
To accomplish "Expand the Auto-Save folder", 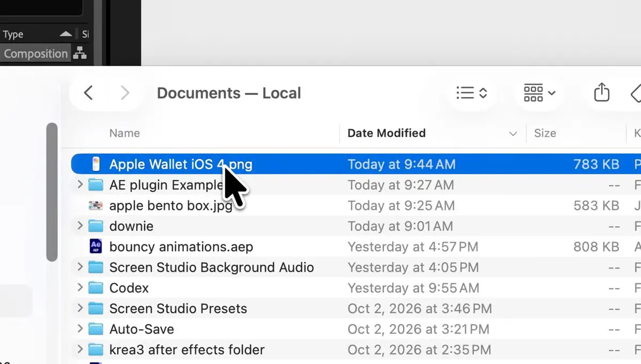I will (80, 329).
